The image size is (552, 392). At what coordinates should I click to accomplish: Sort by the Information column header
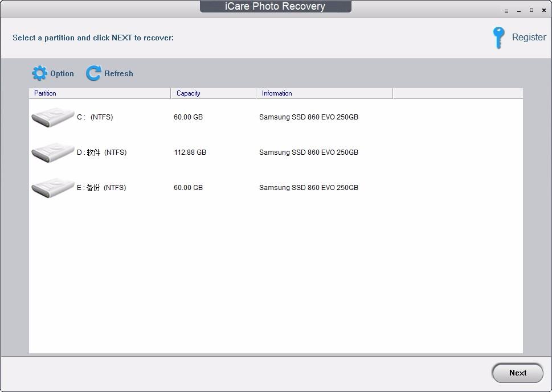325,93
